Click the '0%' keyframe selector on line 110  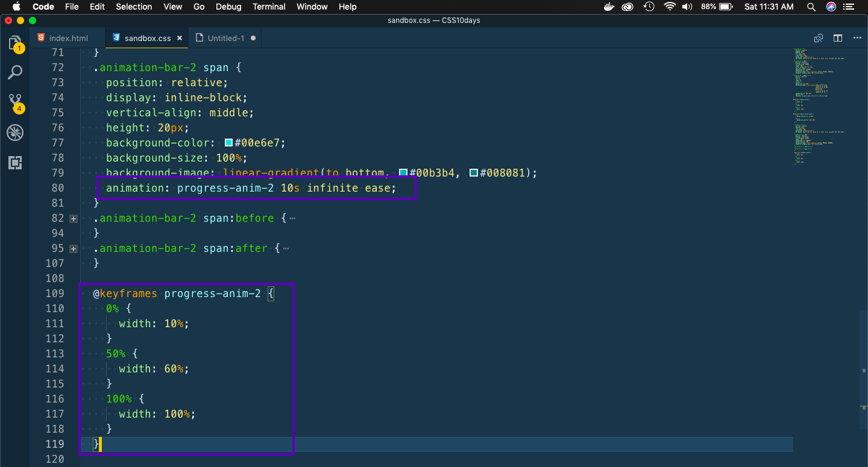(x=113, y=309)
